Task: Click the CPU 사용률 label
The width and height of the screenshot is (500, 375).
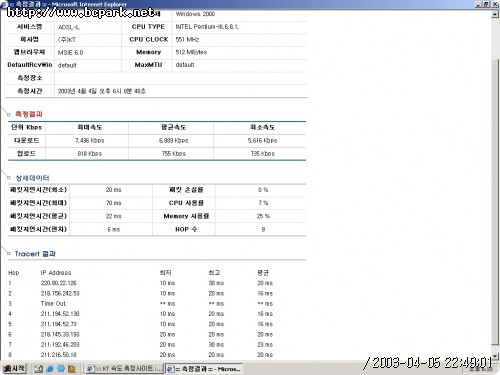Action: (x=186, y=203)
